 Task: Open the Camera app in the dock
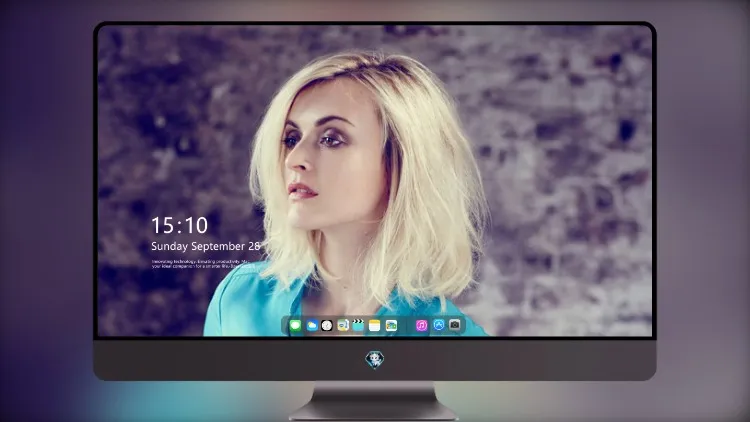coord(455,325)
